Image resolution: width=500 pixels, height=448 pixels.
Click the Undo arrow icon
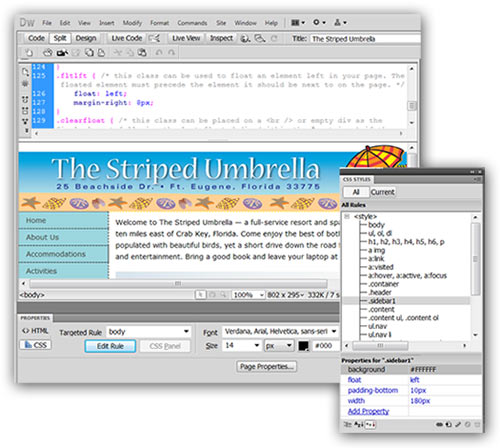tap(159, 53)
